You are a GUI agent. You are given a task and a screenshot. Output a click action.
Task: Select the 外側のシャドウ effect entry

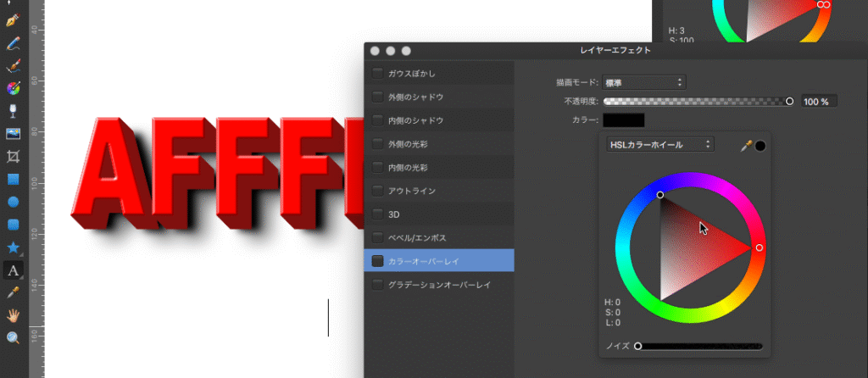click(x=415, y=97)
